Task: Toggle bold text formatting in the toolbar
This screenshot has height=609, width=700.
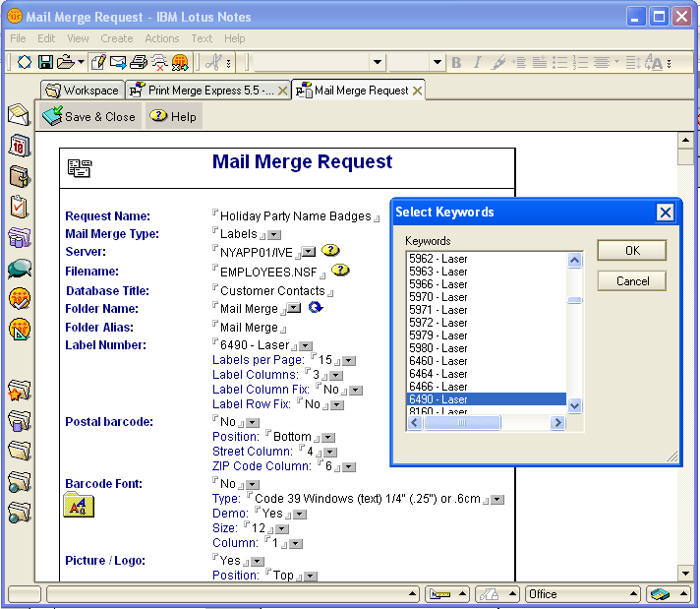Action: 456,62
